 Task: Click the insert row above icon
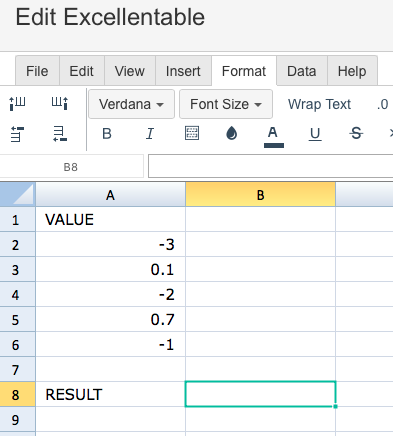(x=17, y=134)
